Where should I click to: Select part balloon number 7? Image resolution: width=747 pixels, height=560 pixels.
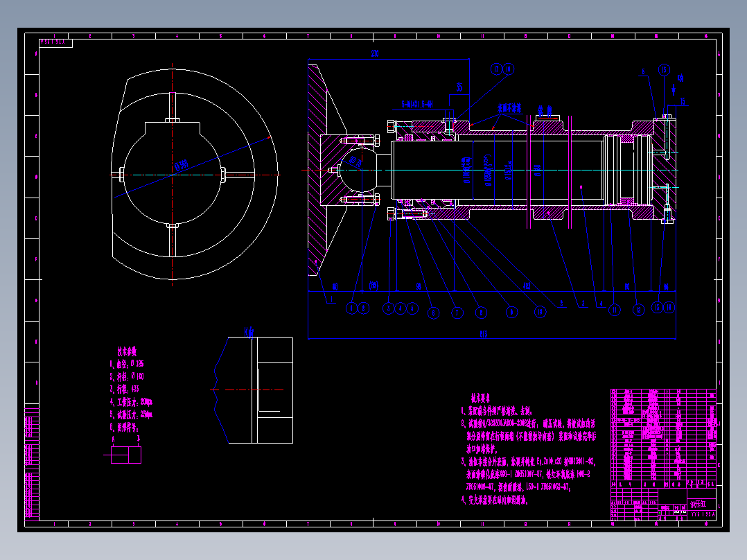[457, 313]
